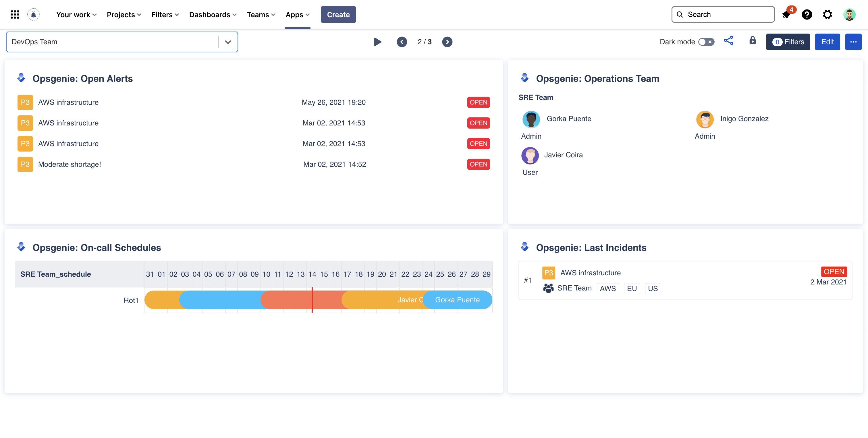This screenshot has width=868, height=438.
Task: Click P3 badge of Moderate shortage alert
Action: (x=25, y=164)
